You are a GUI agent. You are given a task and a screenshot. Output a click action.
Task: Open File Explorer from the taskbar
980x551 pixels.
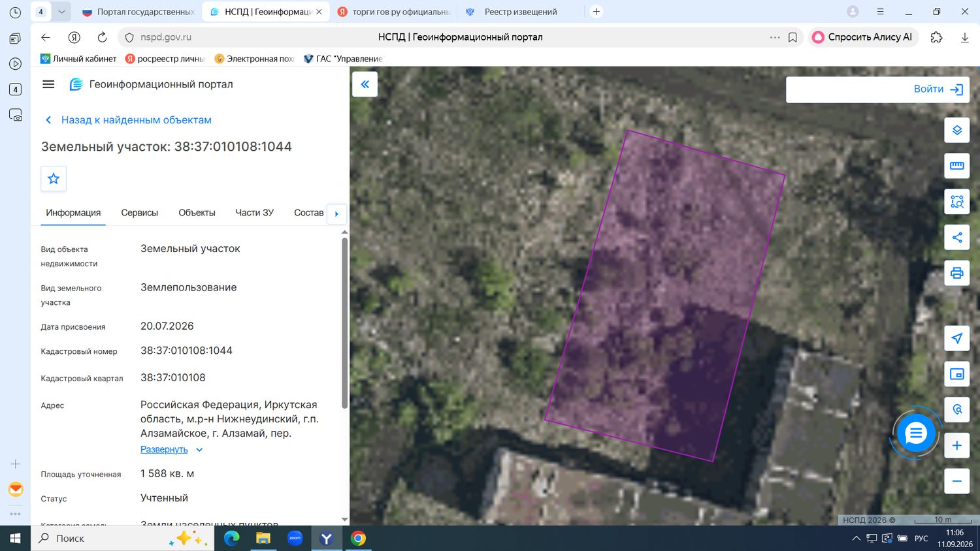263,539
